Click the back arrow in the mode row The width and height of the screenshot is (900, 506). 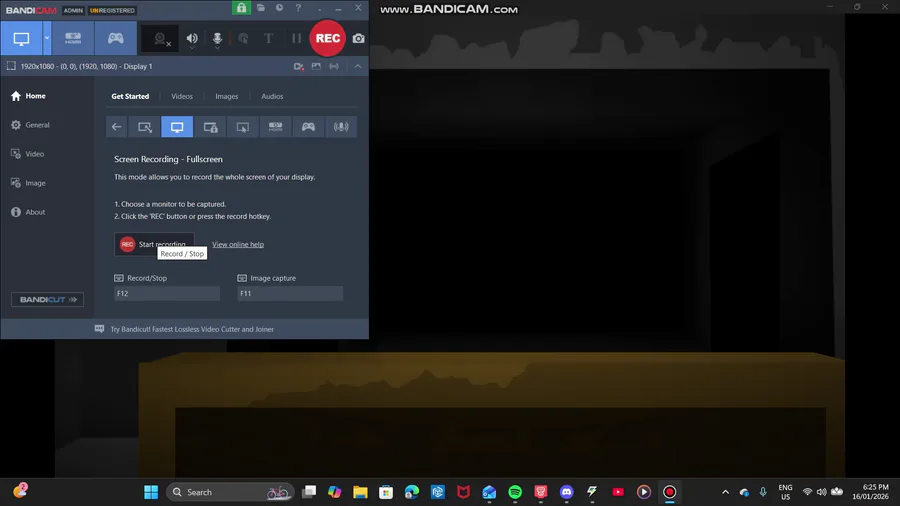point(117,127)
